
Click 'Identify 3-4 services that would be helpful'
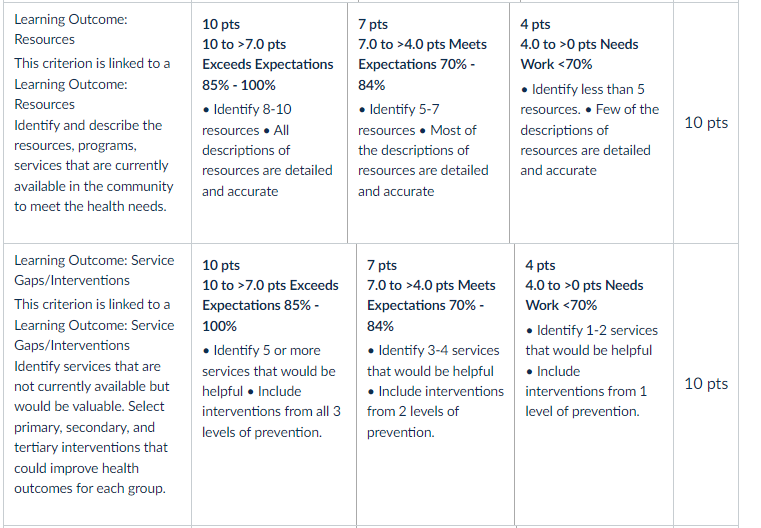coord(433,361)
